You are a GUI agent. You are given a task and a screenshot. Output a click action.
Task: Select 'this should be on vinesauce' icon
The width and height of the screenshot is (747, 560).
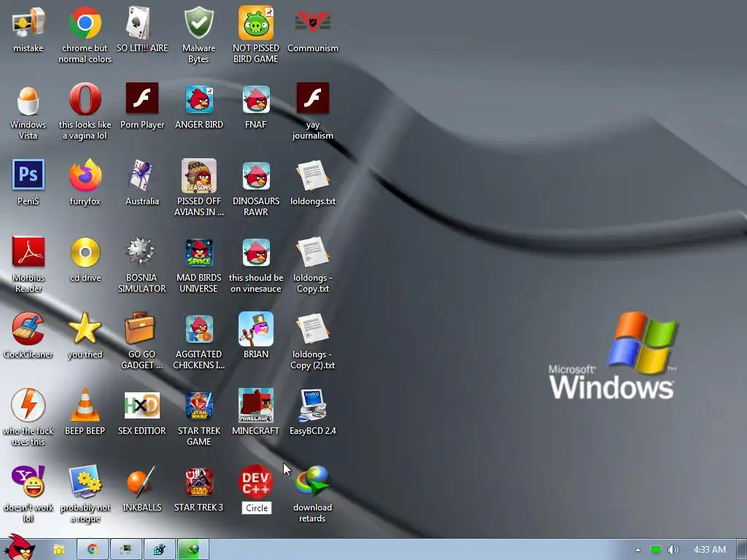click(256, 252)
